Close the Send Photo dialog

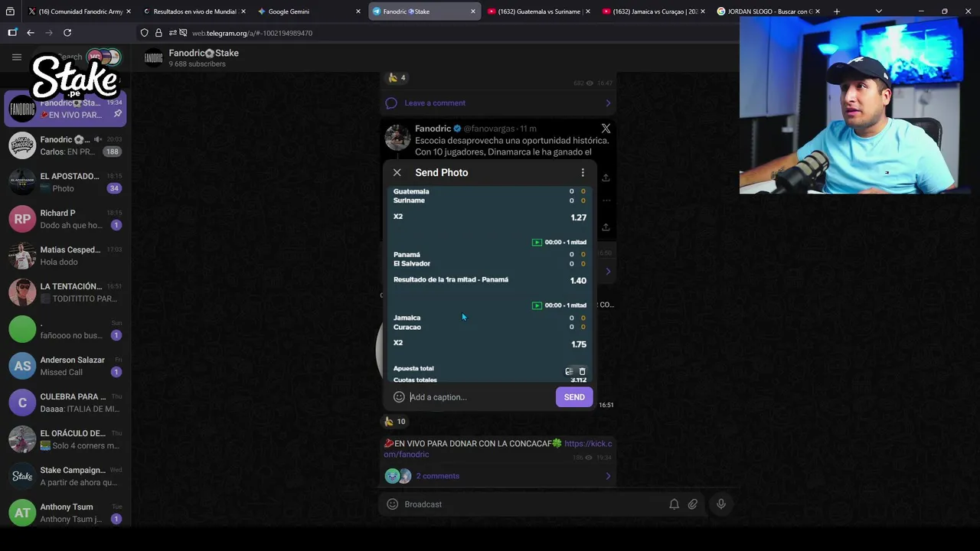(x=397, y=173)
